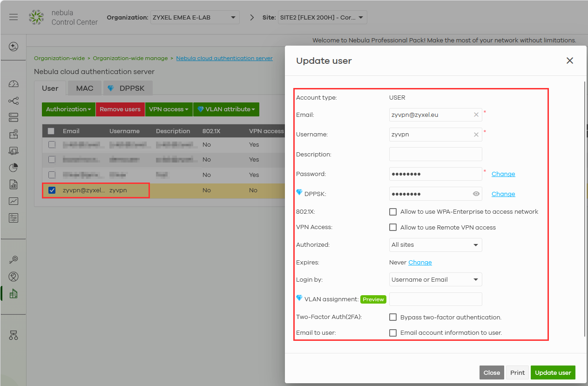Click the Nebula Control Center logo
The image size is (588, 386).
[63, 18]
